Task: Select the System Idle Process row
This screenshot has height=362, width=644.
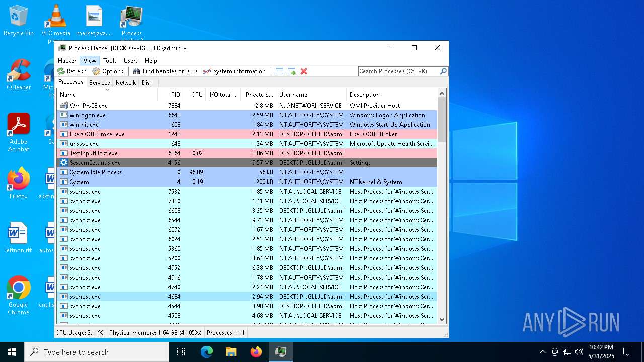Action: pyautogui.click(x=247, y=172)
